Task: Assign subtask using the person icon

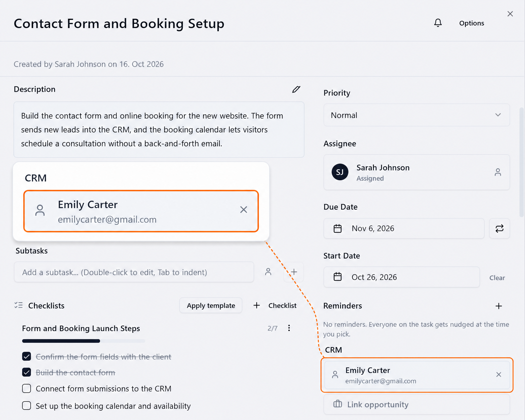Action: [x=268, y=272]
